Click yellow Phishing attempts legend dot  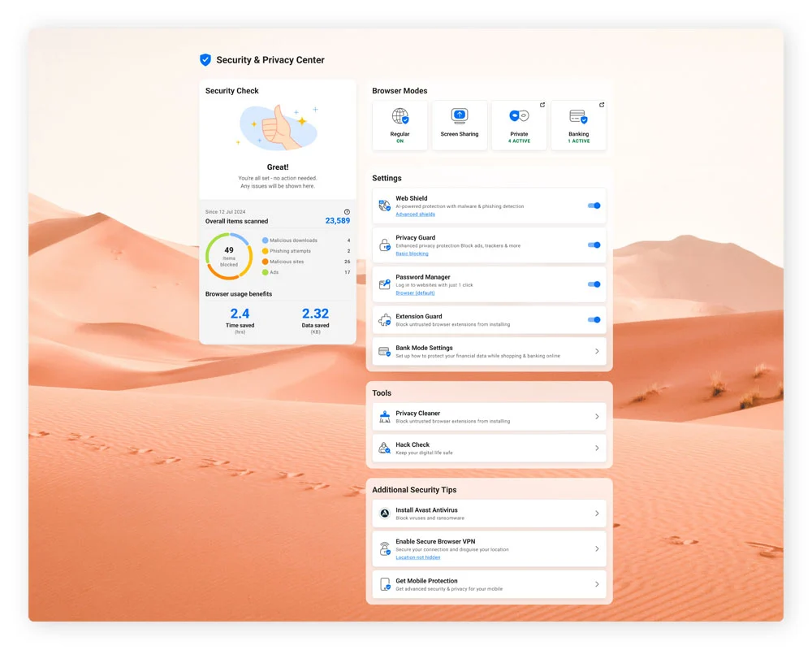266,251
